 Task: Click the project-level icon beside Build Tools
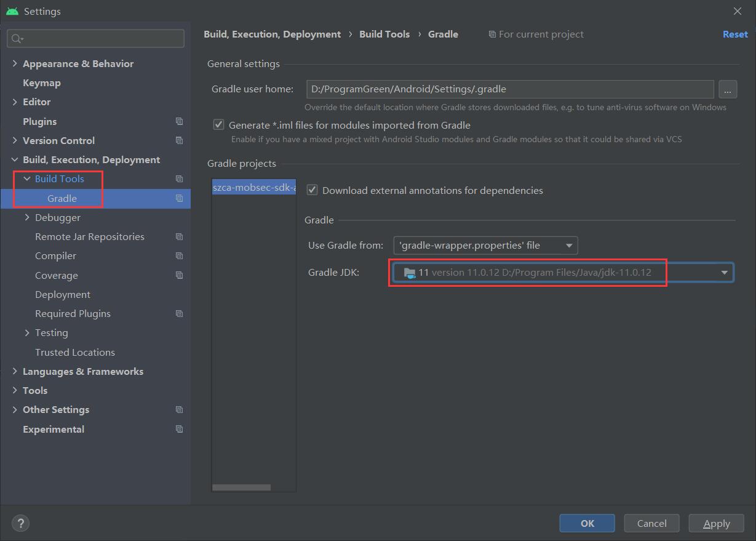point(179,178)
